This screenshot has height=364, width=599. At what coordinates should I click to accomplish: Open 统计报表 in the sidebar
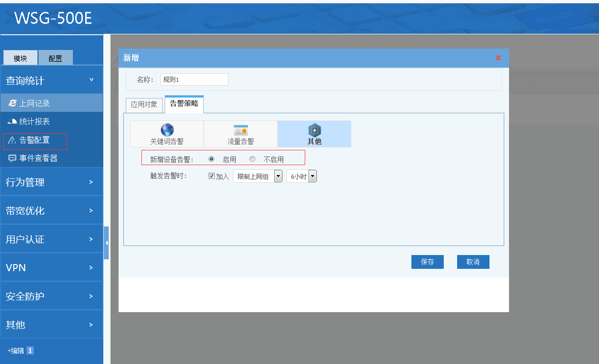[x=34, y=121]
